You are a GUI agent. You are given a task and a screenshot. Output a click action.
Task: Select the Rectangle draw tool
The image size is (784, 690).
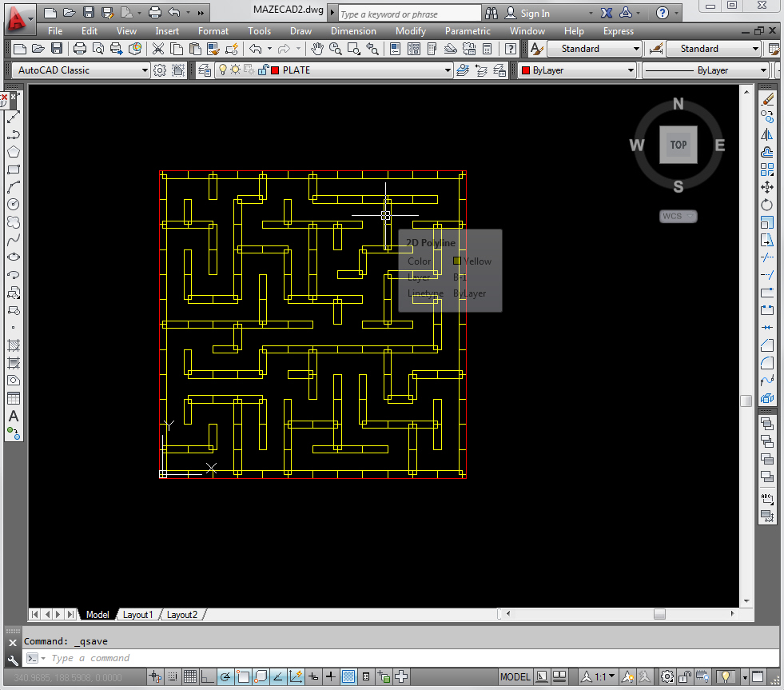14,170
